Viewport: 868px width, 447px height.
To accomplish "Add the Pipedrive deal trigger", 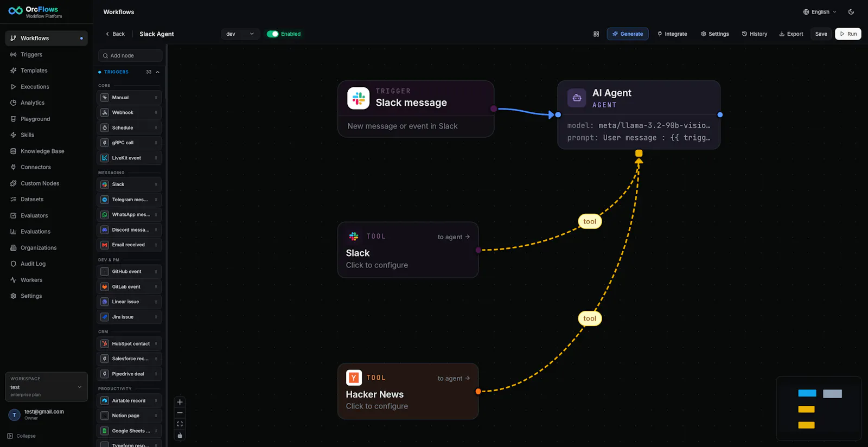I will [x=129, y=374].
